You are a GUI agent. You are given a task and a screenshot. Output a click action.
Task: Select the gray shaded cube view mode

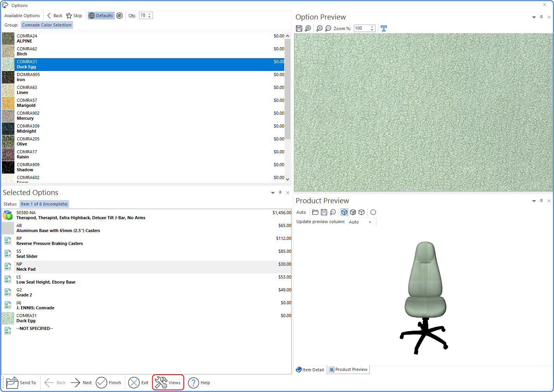[x=353, y=212]
